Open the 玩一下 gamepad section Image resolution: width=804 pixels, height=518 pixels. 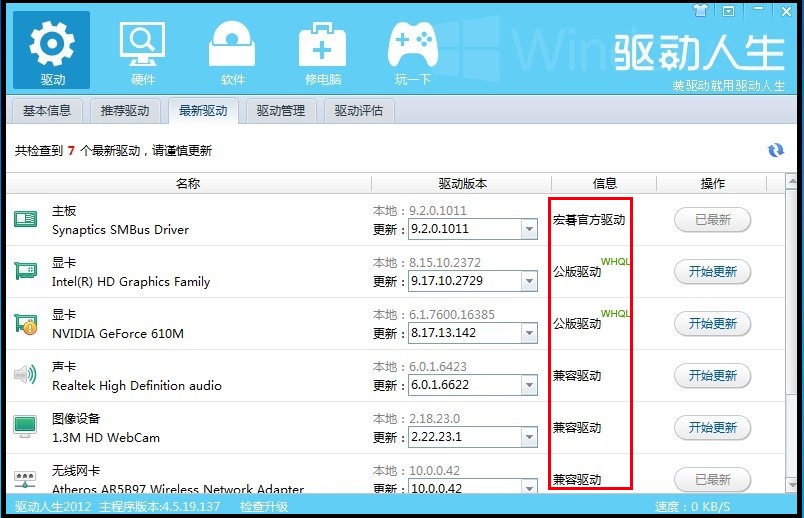[x=413, y=52]
